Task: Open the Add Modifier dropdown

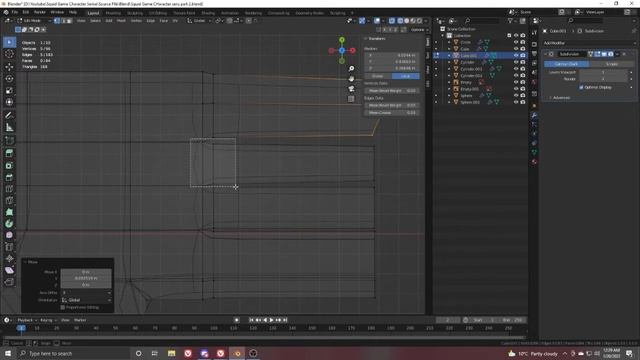Action: (588, 43)
